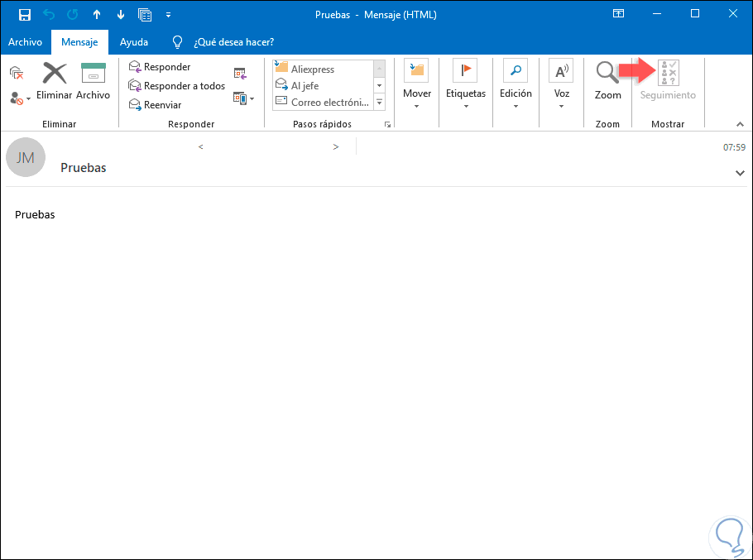The image size is (753, 560).
Task: Click the ¿Qué desea hacer? search box
Action: point(233,41)
